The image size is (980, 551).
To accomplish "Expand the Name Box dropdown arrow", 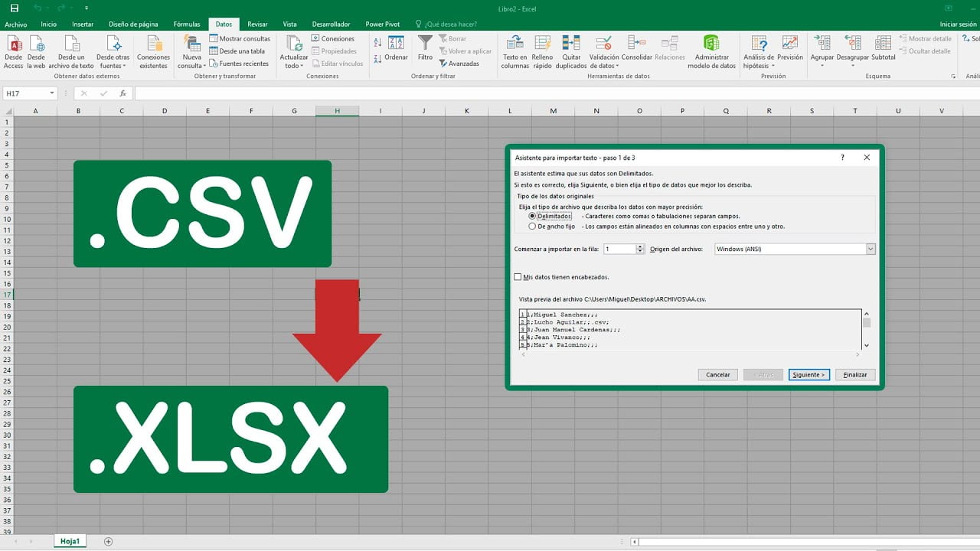I will (x=52, y=93).
